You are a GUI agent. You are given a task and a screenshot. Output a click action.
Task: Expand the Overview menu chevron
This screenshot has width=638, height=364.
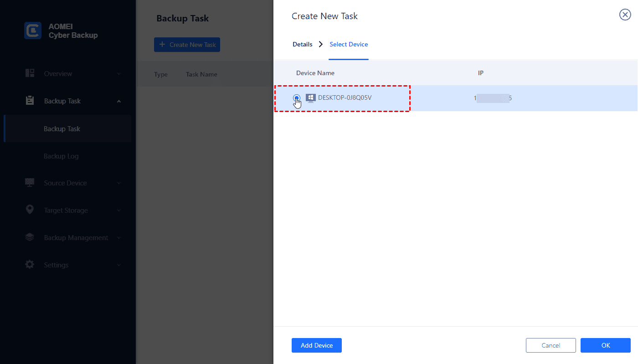pos(119,74)
